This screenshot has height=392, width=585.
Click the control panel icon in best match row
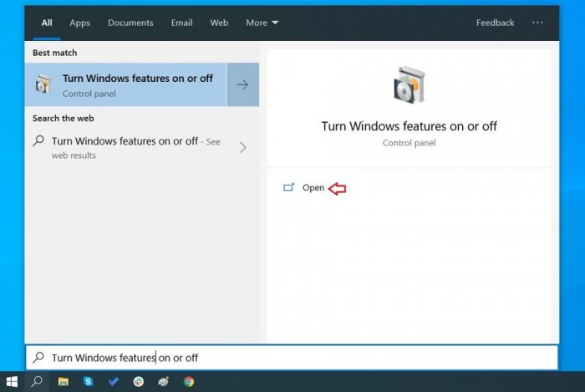[x=43, y=84]
